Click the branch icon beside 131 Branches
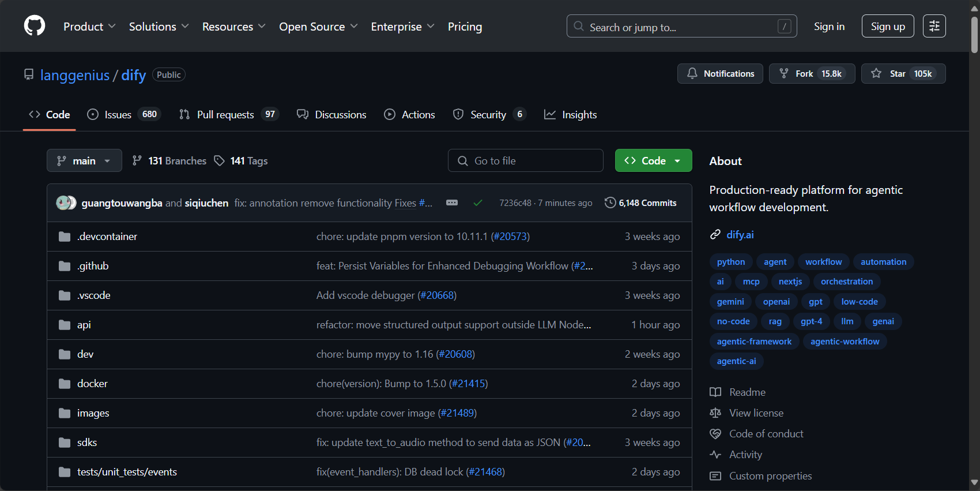 click(x=137, y=160)
